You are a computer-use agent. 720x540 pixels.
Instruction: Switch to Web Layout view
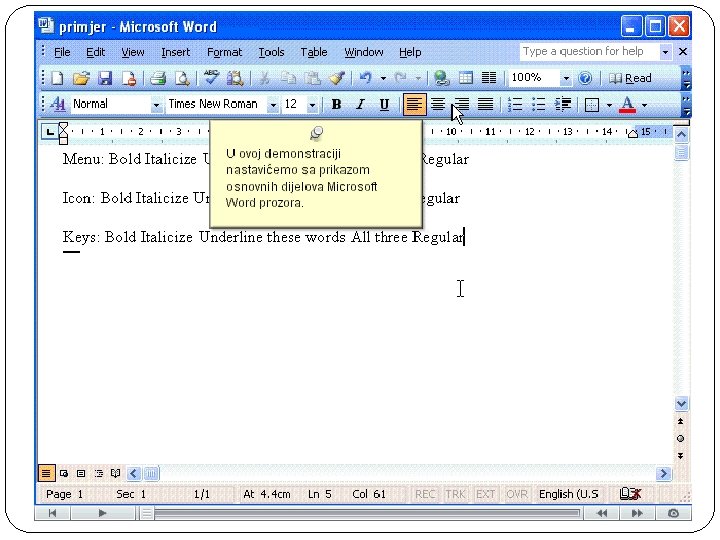pyautogui.click(x=64, y=473)
